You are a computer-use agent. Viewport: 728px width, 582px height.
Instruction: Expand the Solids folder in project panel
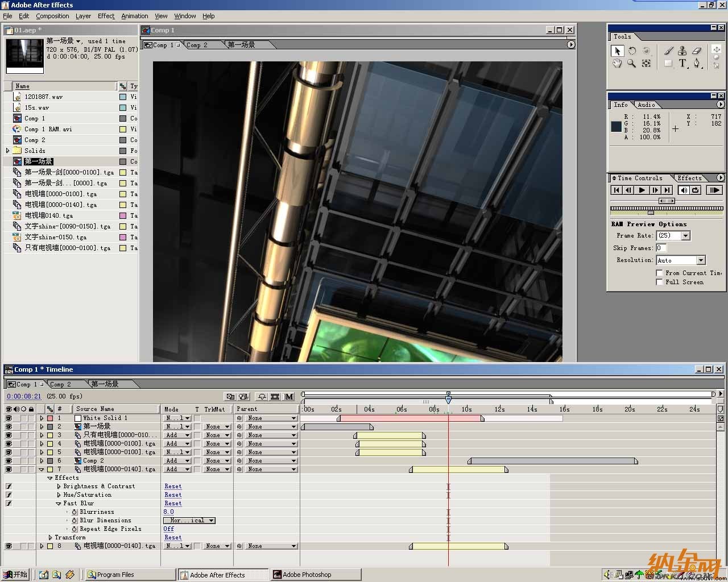point(8,151)
